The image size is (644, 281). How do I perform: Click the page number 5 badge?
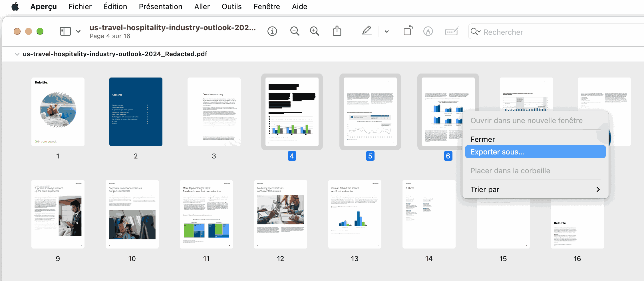pyautogui.click(x=370, y=156)
